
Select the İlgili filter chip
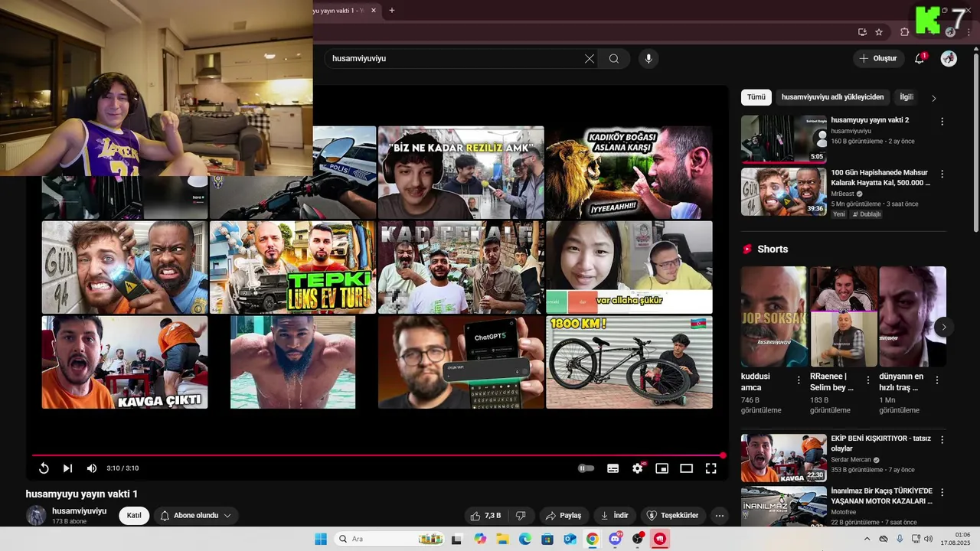906,97
